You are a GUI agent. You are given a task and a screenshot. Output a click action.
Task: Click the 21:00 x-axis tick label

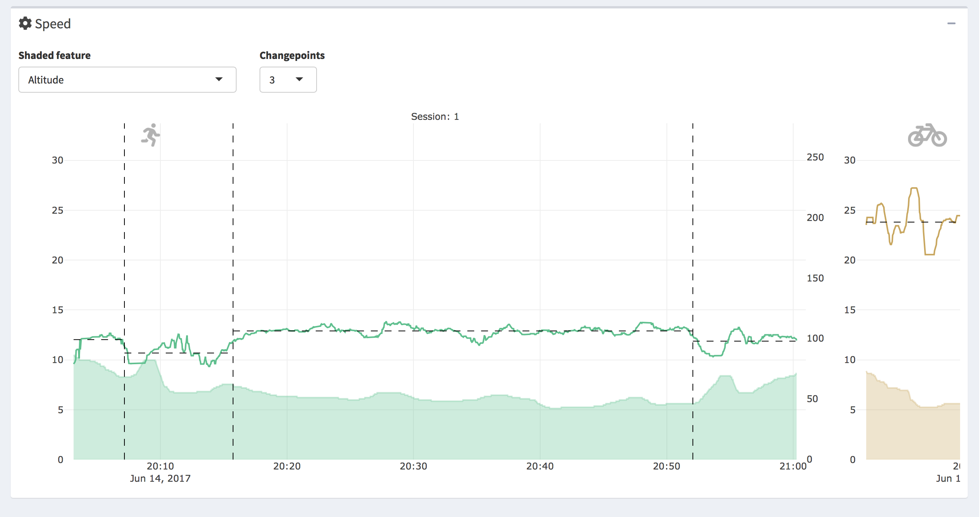pyautogui.click(x=792, y=466)
